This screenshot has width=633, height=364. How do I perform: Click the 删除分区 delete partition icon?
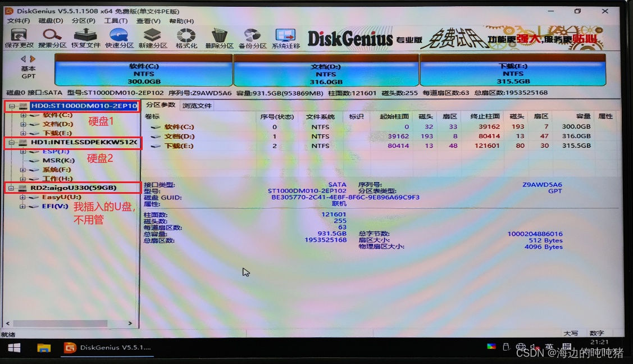[219, 39]
